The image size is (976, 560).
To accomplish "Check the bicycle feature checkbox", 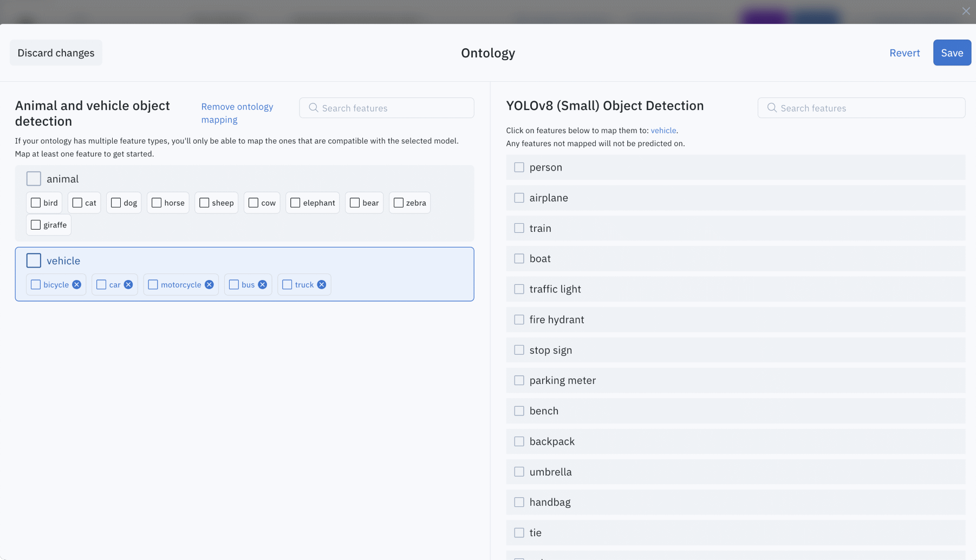I will click(x=36, y=285).
